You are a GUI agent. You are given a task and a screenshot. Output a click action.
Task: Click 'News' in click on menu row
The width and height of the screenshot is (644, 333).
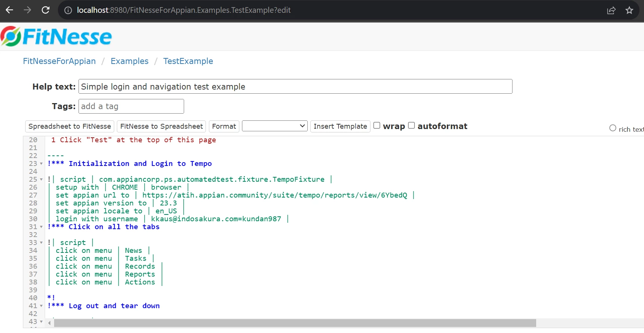(x=133, y=251)
